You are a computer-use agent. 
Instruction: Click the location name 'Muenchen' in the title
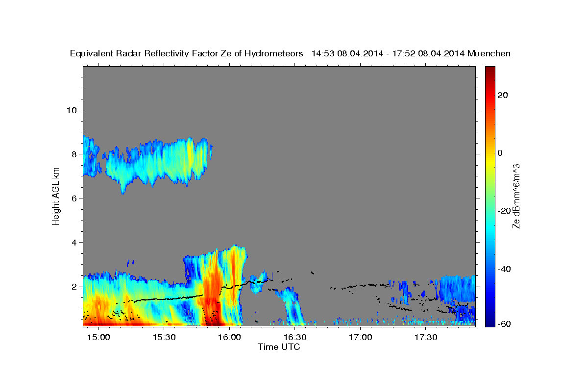(489, 53)
